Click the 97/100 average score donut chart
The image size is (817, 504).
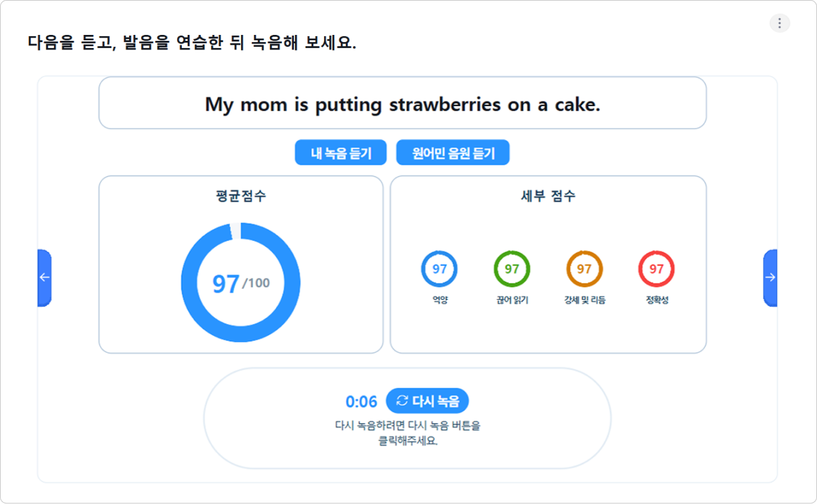pyautogui.click(x=240, y=283)
